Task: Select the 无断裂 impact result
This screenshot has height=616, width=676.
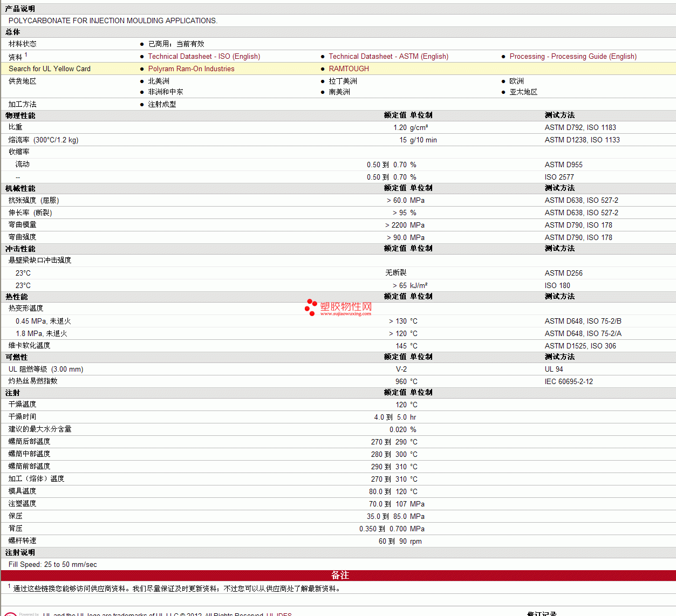Action: pos(396,273)
